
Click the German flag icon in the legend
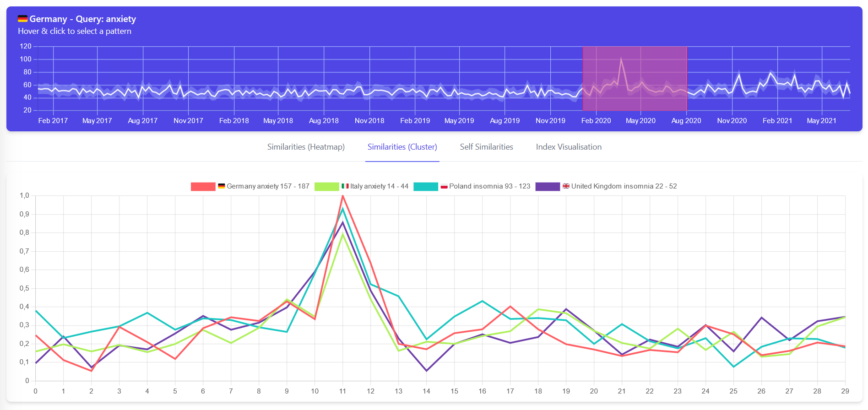pyautogui.click(x=221, y=186)
